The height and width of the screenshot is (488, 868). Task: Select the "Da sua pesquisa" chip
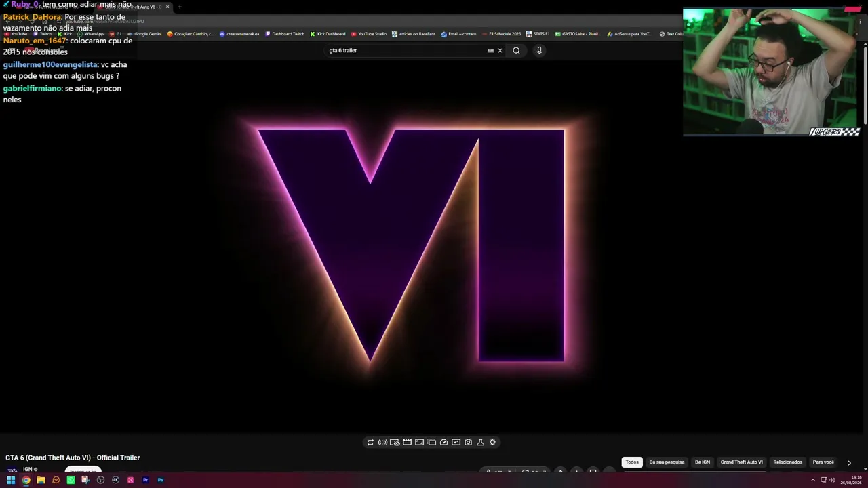[667, 462]
